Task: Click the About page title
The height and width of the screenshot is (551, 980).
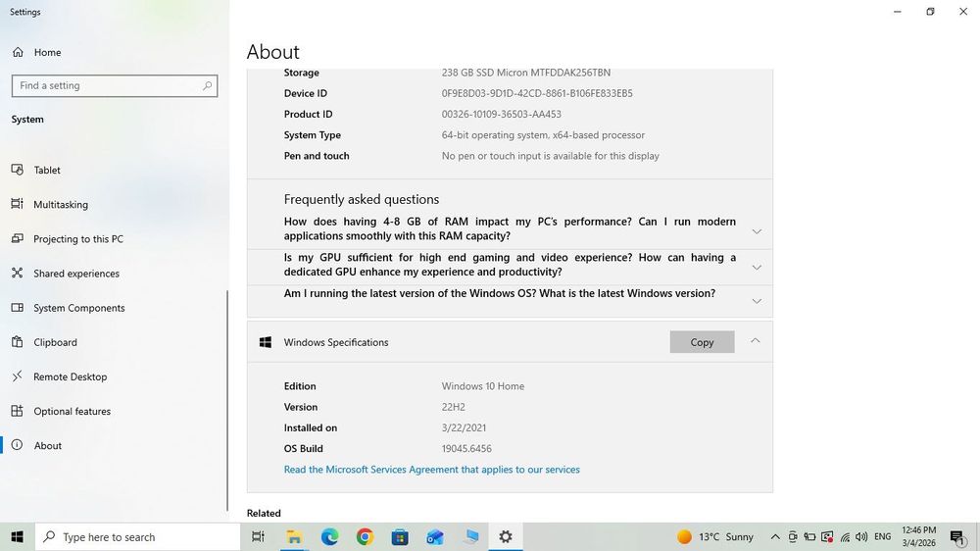Action: (272, 51)
